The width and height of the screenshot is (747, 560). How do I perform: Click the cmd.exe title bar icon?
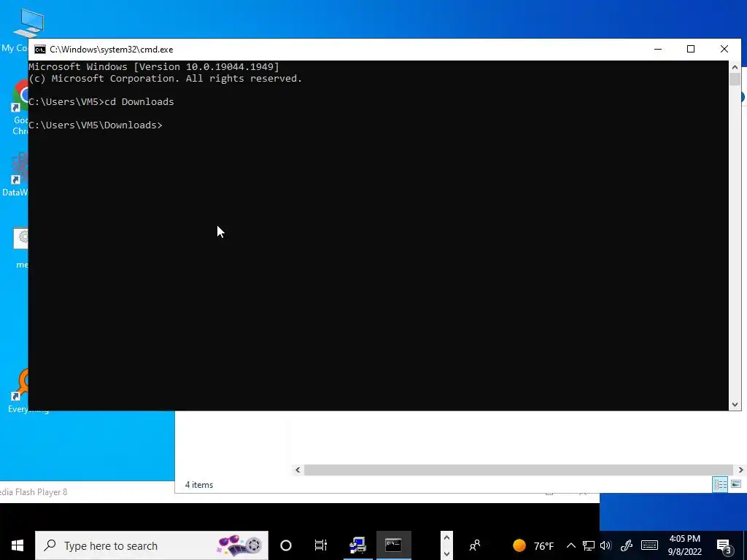(x=40, y=50)
